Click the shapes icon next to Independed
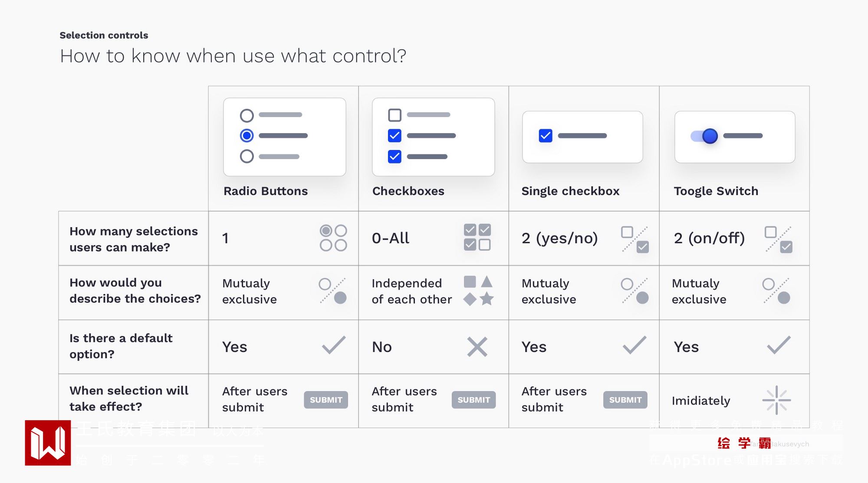 (478, 290)
